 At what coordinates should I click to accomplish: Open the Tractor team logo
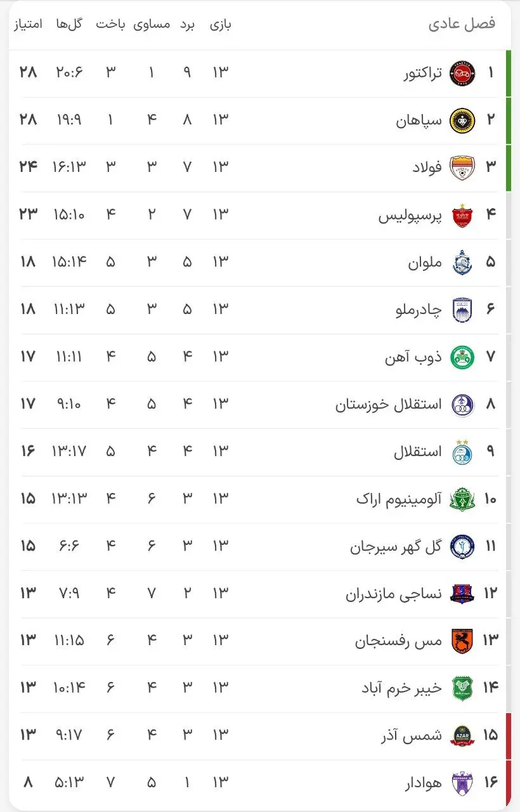tap(462, 73)
